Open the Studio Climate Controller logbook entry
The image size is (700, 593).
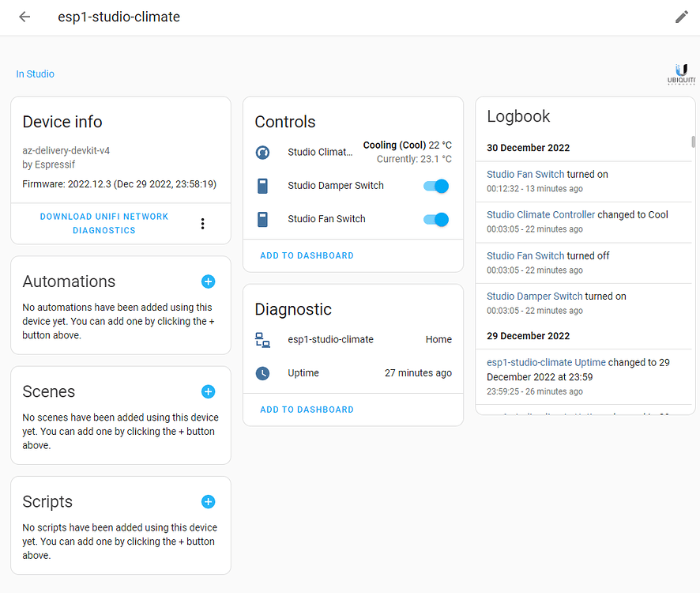click(x=540, y=213)
